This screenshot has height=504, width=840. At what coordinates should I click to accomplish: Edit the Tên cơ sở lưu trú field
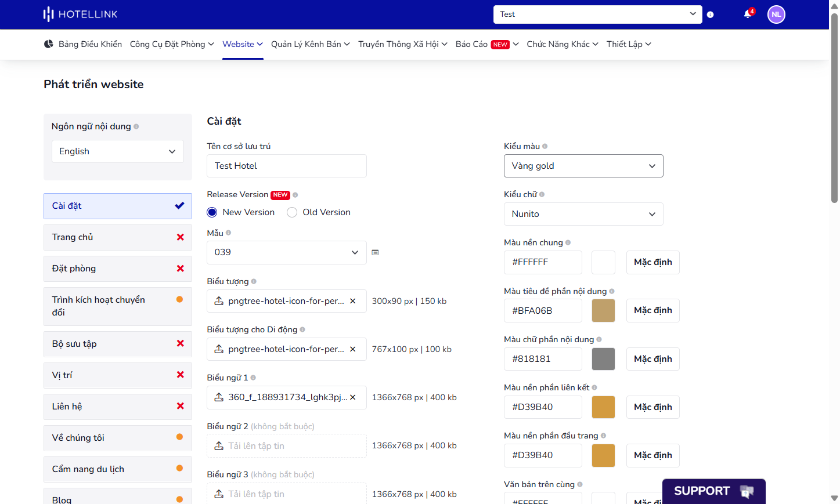tap(287, 166)
